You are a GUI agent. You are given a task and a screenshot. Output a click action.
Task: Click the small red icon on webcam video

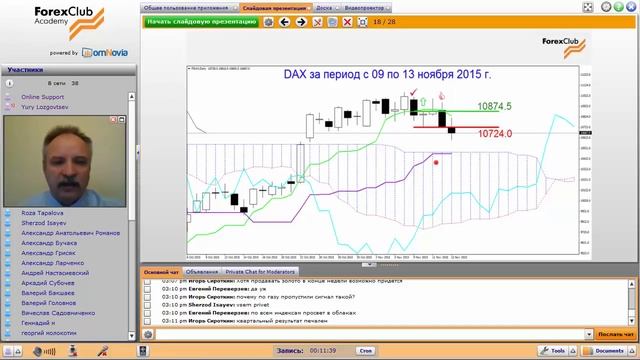pyautogui.click(x=113, y=120)
